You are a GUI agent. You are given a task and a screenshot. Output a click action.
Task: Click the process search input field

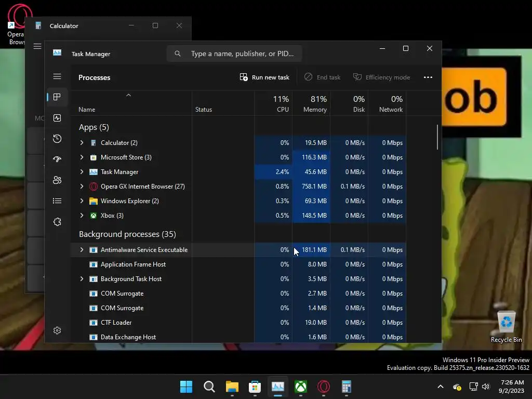click(x=234, y=54)
